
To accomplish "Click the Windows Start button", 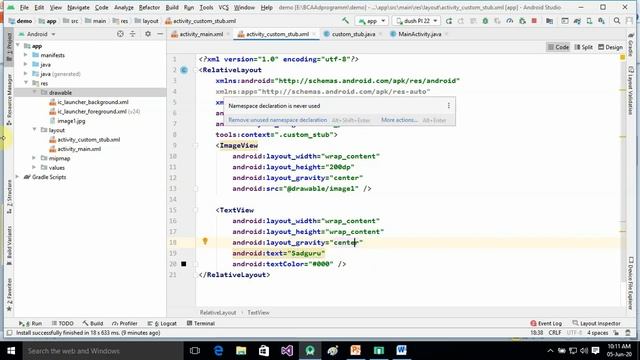I will click(x=11, y=351).
